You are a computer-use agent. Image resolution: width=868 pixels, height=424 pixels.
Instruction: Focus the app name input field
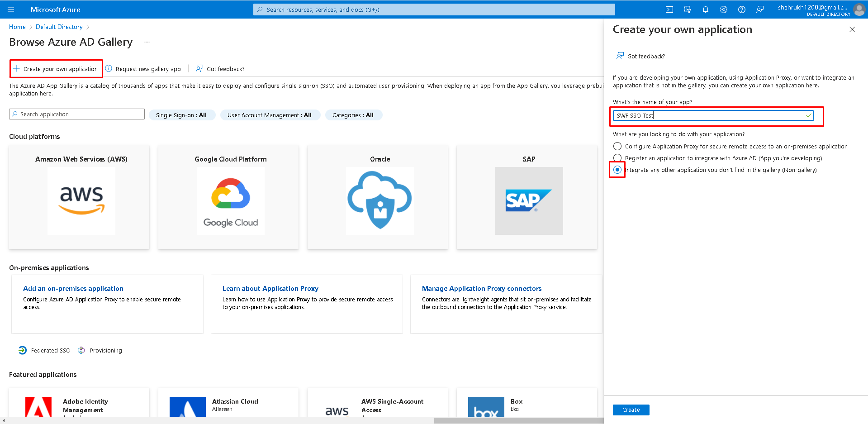[713, 115]
